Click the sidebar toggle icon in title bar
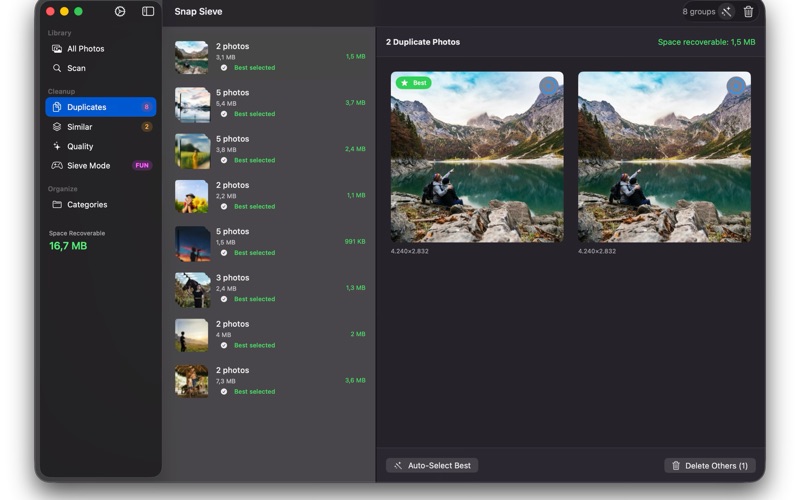This screenshot has height=500, width=800. pos(148,11)
